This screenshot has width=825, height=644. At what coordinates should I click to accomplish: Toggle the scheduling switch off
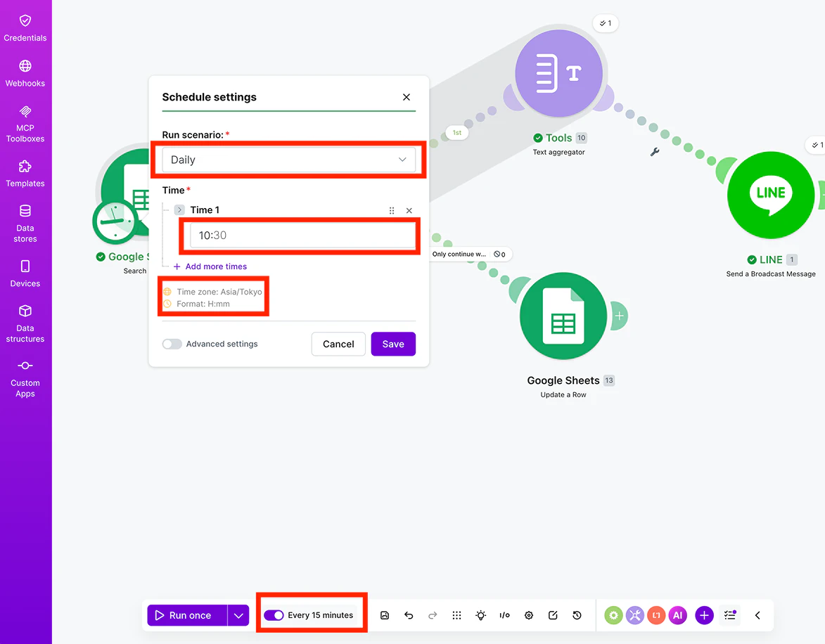click(x=274, y=615)
